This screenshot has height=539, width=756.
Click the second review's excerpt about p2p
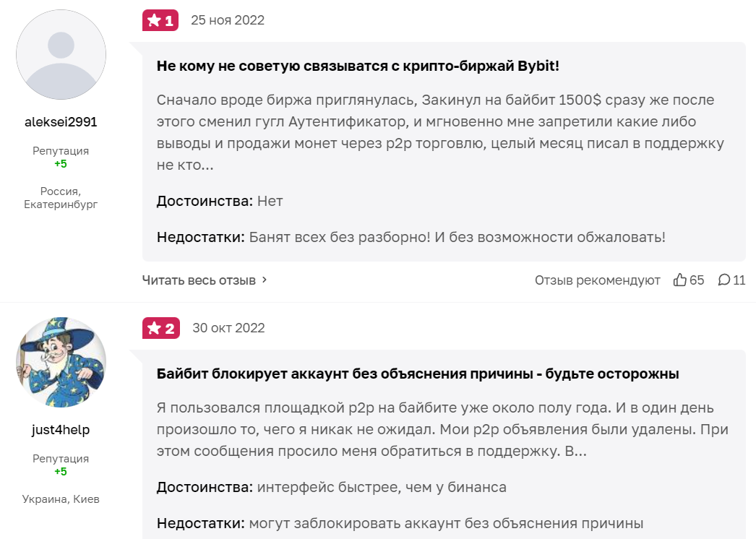(x=442, y=429)
